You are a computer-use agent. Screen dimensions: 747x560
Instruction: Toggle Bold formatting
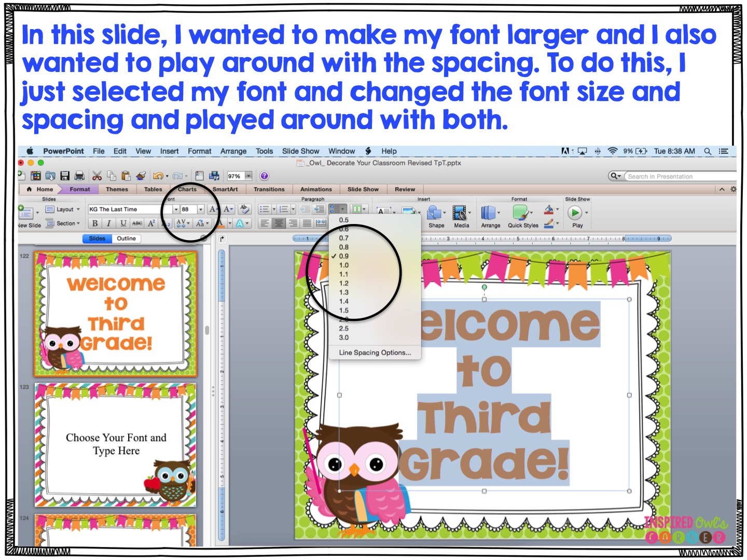94,223
